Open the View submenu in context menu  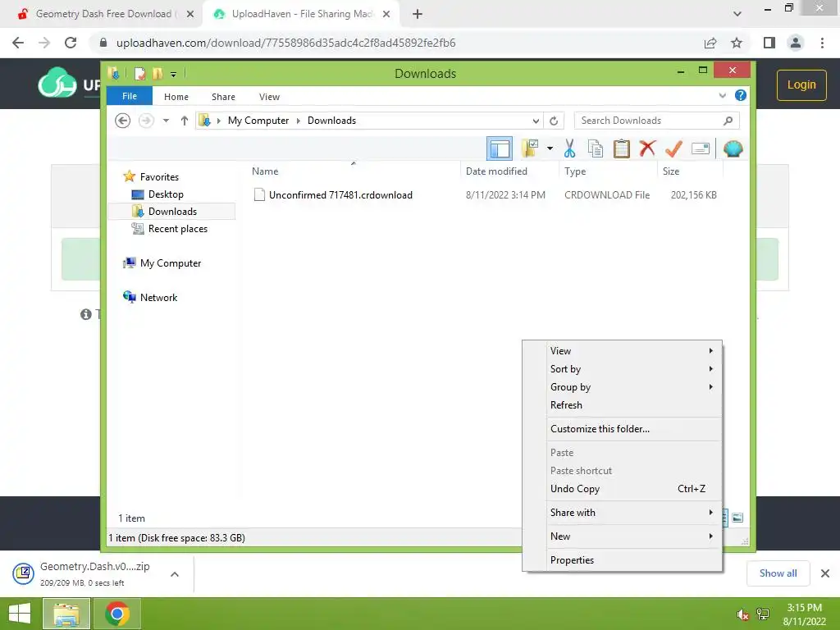click(x=632, y=351)
